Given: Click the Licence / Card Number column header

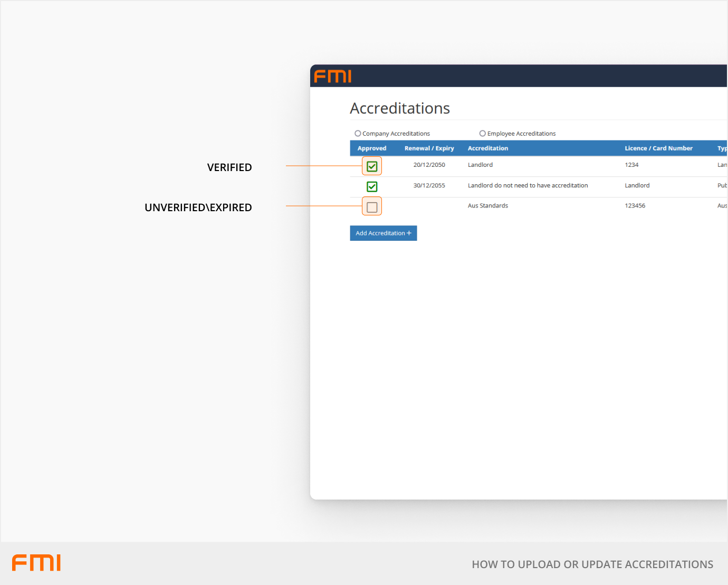Looking at the screenshot, I should (x=658, y=148).
